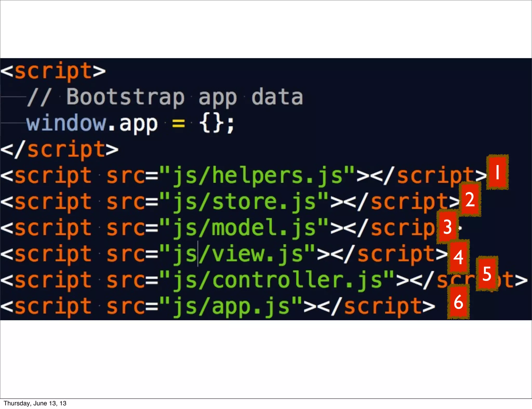
Task: Click the opening script tag at top
Action: (53, 71)
